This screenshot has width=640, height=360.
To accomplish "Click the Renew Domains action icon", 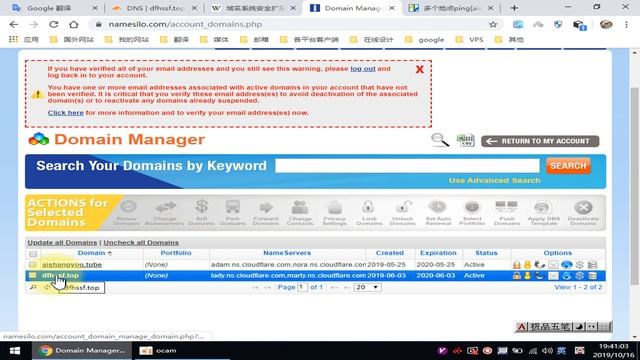I will point(127,207).
